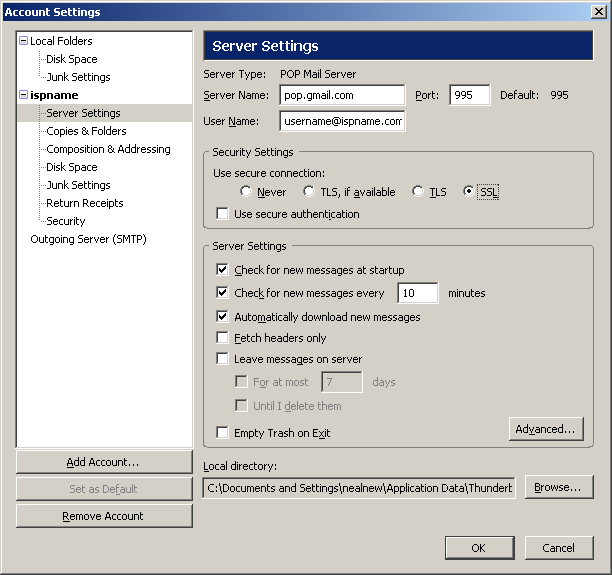This screenshot has height=575, width=612.
Task: Select Outgoing Server (SMTP)
Action: pos(88,239)
